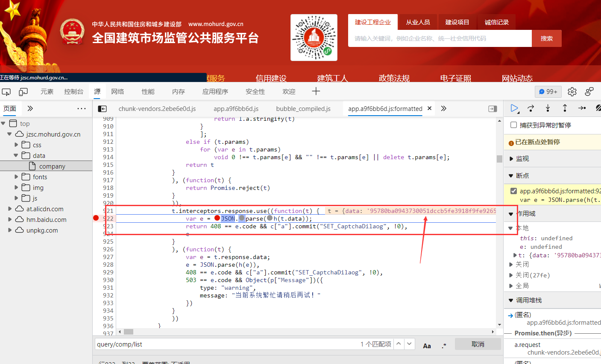Collapse the jzsc.mohurd.gov.cn domain node
601x364 pixels.
coord(9,134)
